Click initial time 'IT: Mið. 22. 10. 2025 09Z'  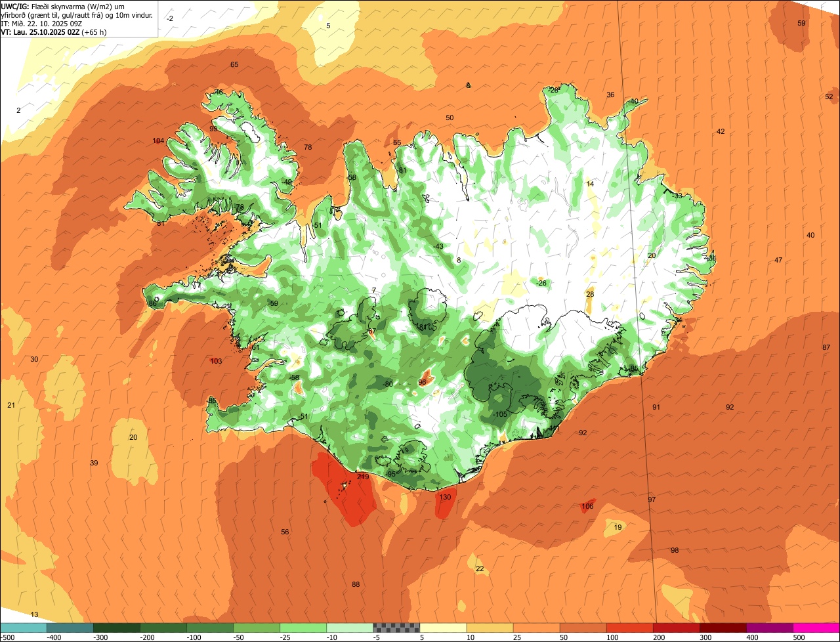point(41,23)
